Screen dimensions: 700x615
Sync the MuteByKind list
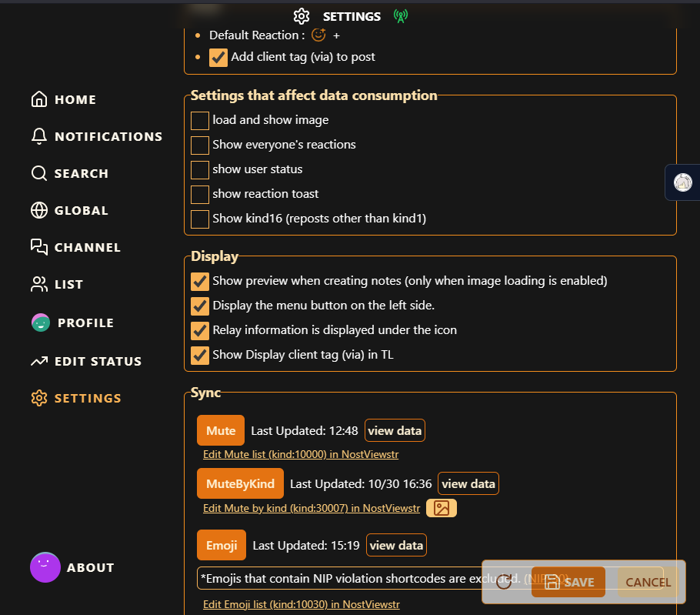pos(240,483)
